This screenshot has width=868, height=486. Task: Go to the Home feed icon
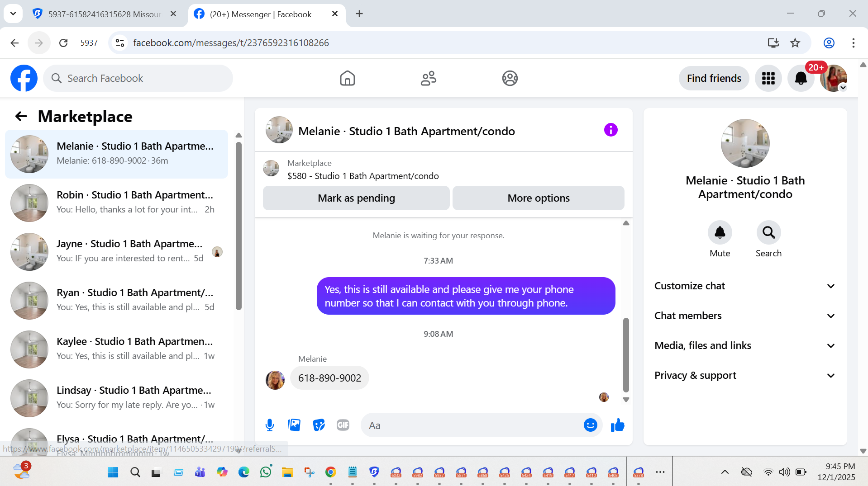[347, 78]
